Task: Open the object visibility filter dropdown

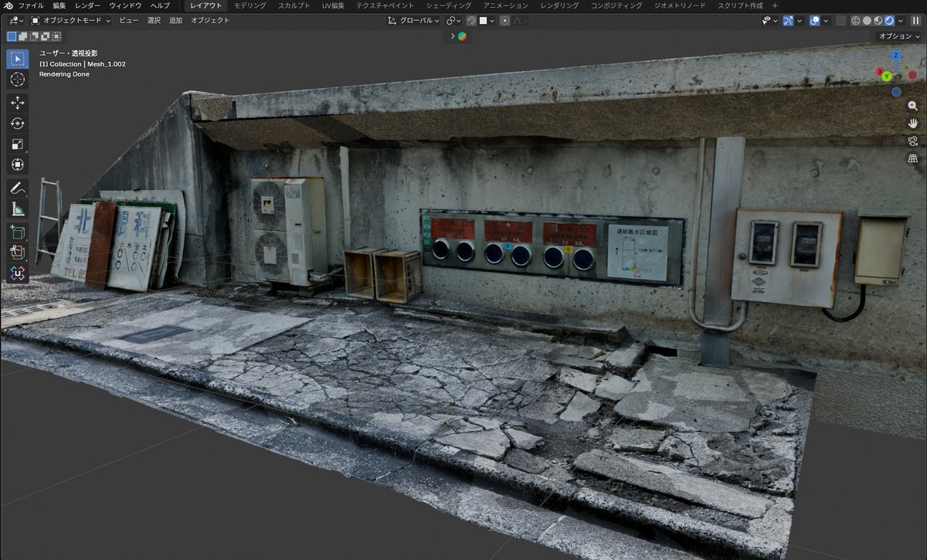Action: pos(769,21)
